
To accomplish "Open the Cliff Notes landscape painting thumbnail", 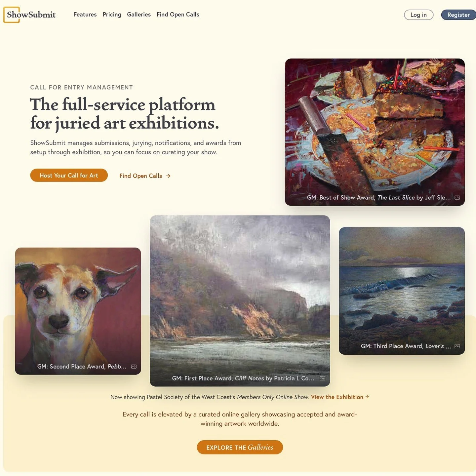I will coord(240,301).
